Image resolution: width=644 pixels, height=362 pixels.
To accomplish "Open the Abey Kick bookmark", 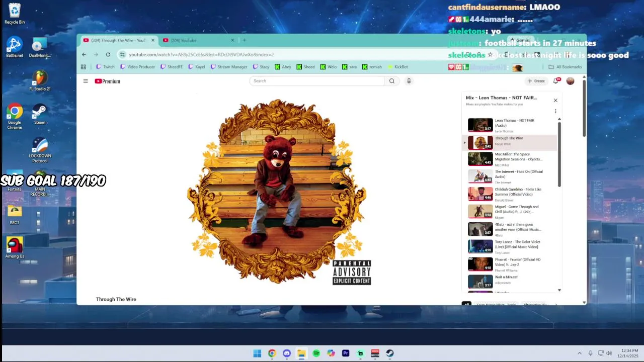I will 283,67.
